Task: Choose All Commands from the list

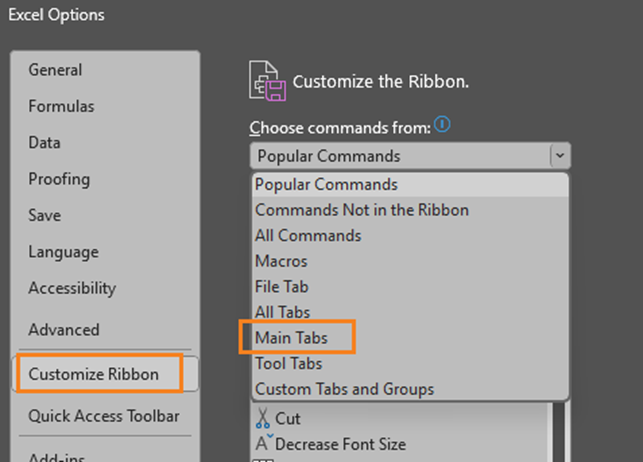Action: [410, 236]
